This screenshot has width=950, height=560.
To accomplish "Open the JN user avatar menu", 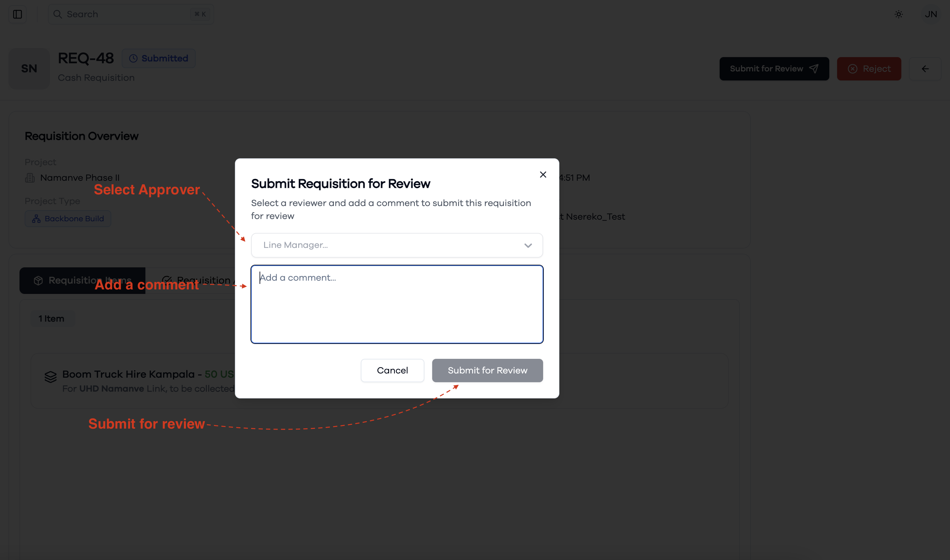I will [x=931, y=14].
